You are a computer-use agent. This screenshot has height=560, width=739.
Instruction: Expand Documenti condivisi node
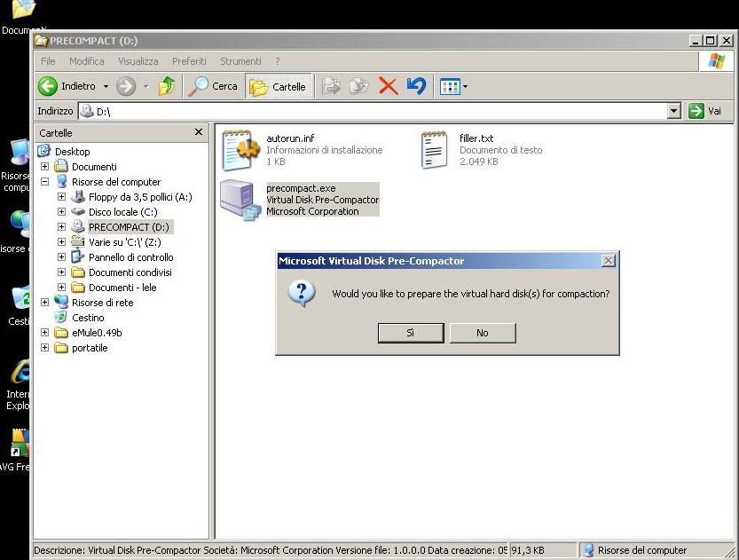coord(61,272)
